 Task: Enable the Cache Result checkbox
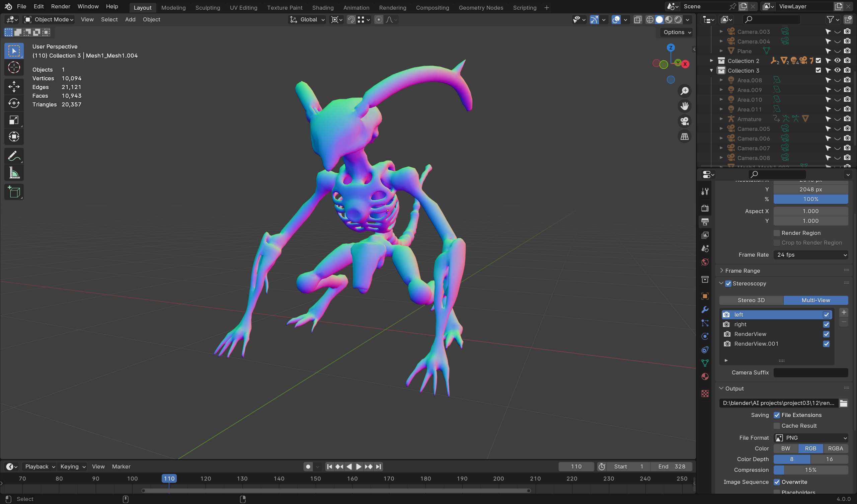pos(777,426)
